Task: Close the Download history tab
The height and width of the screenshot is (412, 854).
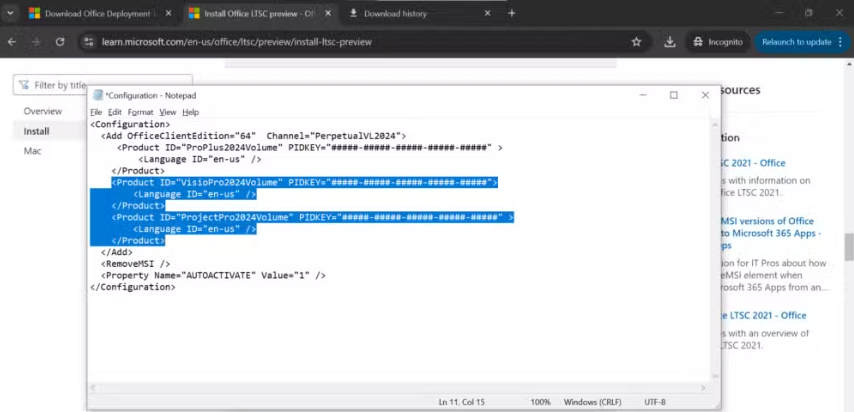Action: tap(487, 14)
